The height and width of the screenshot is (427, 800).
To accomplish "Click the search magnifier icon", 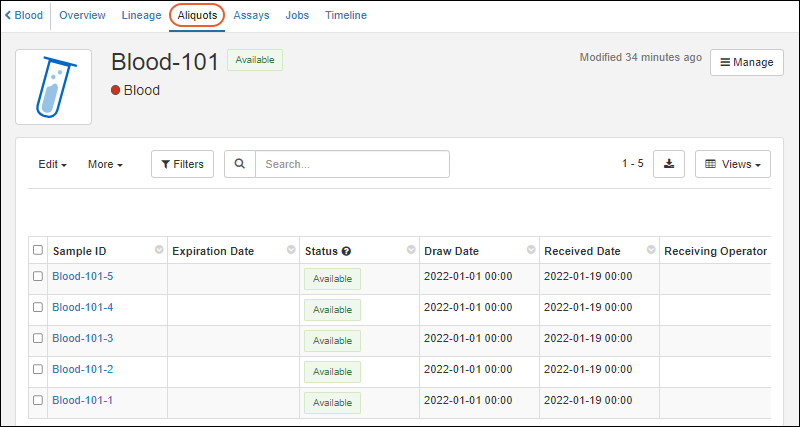I will click(x=240, y=164).
